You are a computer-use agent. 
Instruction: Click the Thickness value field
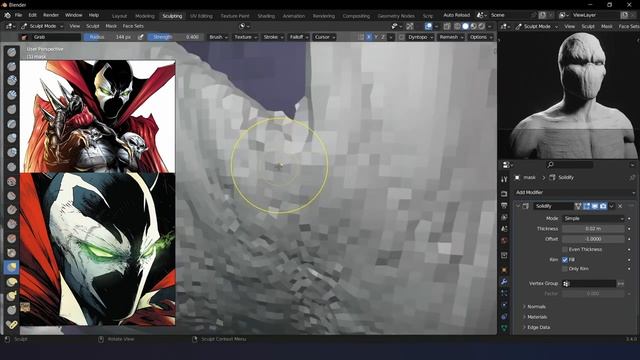593,229
